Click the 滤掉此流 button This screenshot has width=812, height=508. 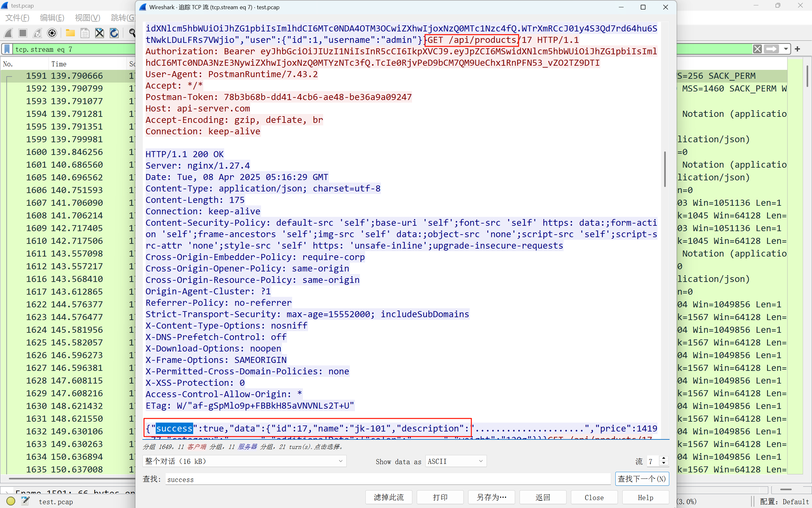pyautogui.click(x=389, y=497)
